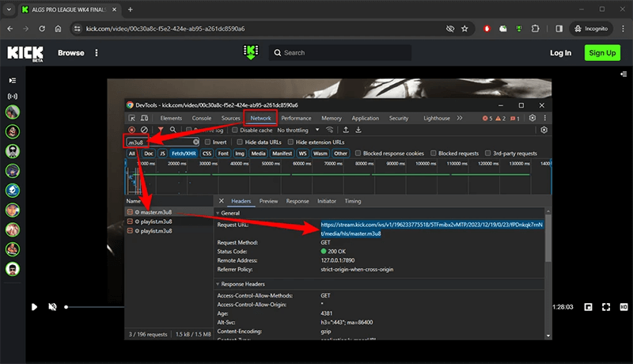Open the Sources tab
Screen dimensions: 633x364
(230, 118)
